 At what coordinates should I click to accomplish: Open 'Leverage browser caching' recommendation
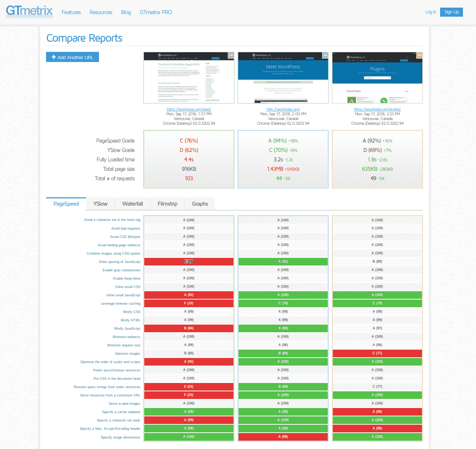coord(120,304)
